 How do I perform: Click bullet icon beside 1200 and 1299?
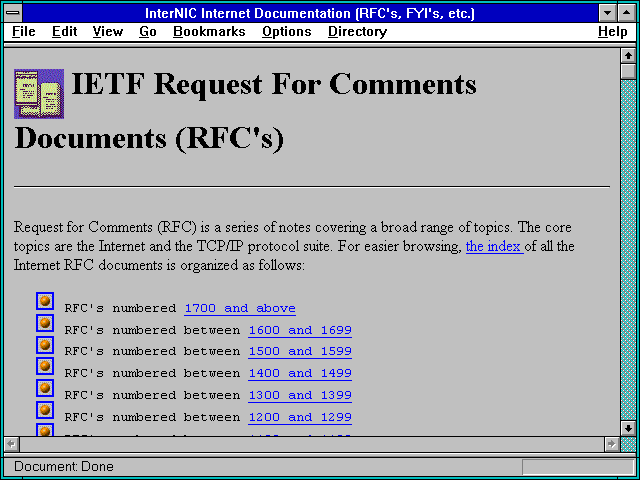pos(45,410)
